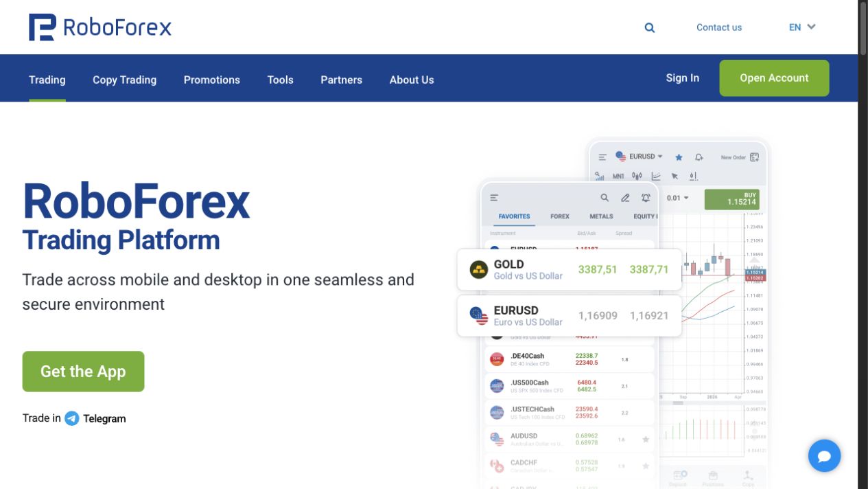Click the green Open Account button
This screenshot has height=489, width=868.
(x=774, y=78)
